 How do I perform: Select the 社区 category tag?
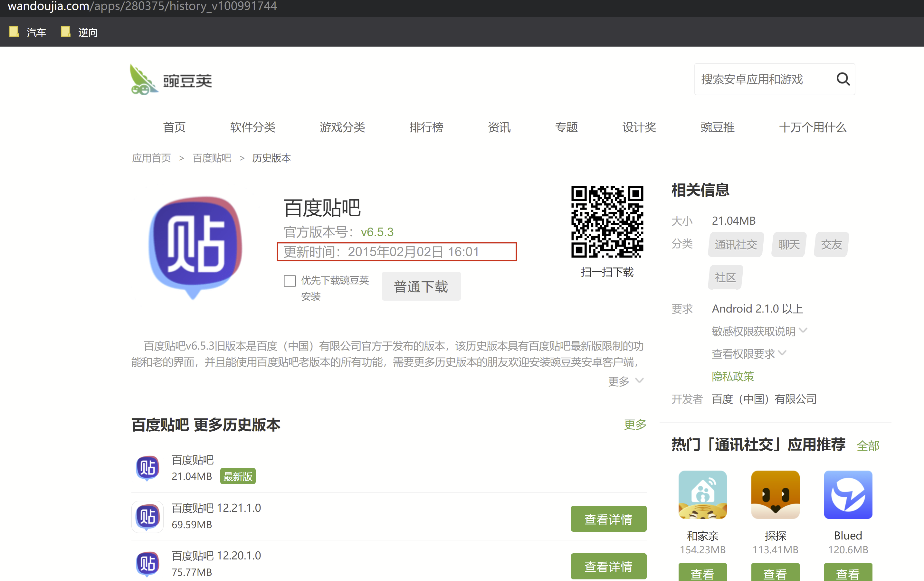point(725,277)
